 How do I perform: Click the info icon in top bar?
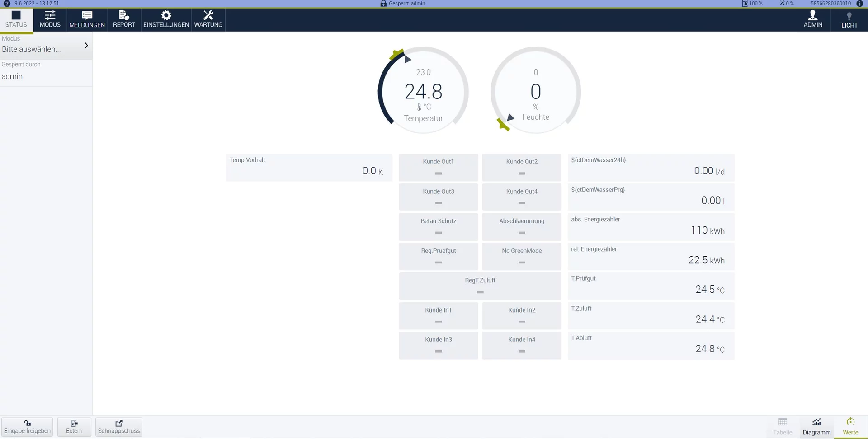click(x=860, y=4)
